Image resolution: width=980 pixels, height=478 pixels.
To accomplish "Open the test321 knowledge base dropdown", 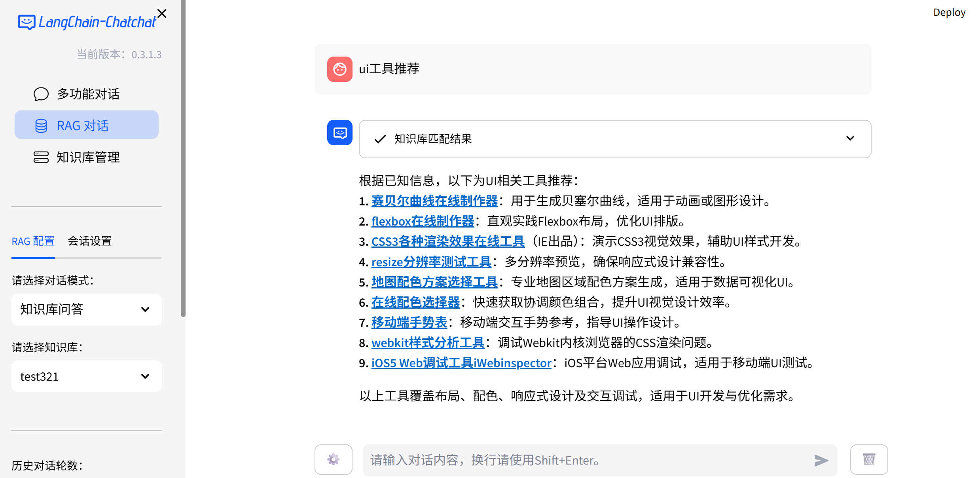I will point(86,376).
